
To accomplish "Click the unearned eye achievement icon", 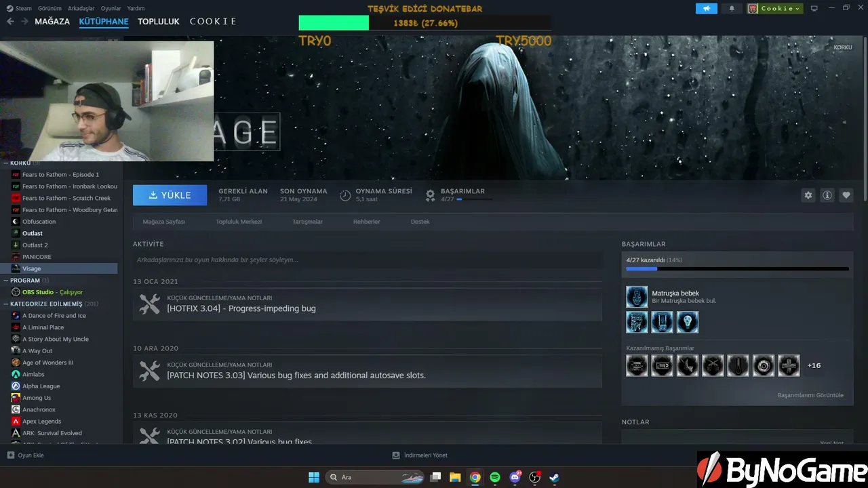I will [763, 365].
